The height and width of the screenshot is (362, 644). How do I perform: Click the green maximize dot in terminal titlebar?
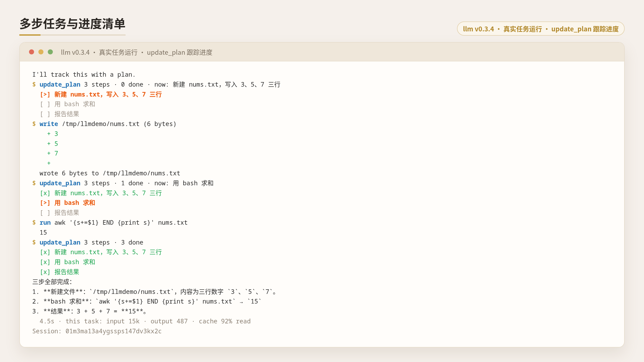pyautogui.click(x=50, y=52)
